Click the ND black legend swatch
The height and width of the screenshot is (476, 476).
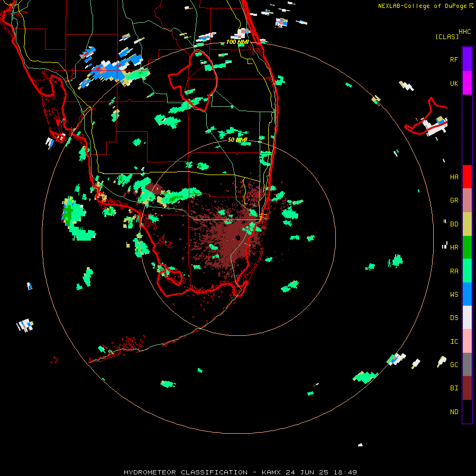click(x=467, y=411)
